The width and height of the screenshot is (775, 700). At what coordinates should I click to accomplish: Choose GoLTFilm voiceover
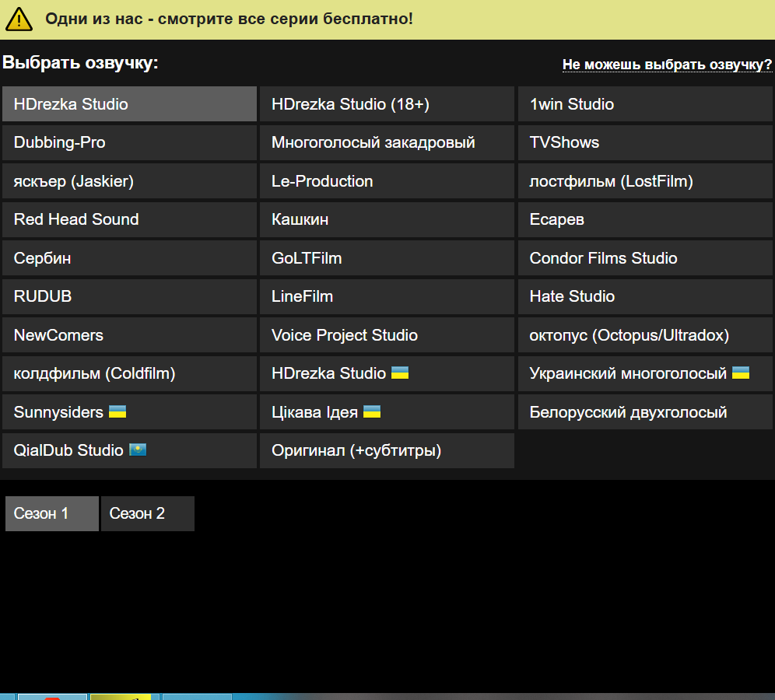pyautogui.click(x=387, y=258)
